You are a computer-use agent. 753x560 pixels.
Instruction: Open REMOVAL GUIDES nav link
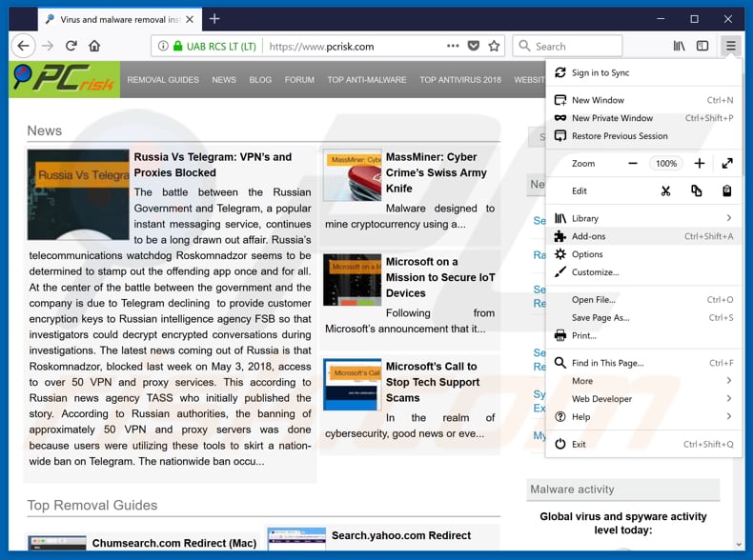point(163,80)
